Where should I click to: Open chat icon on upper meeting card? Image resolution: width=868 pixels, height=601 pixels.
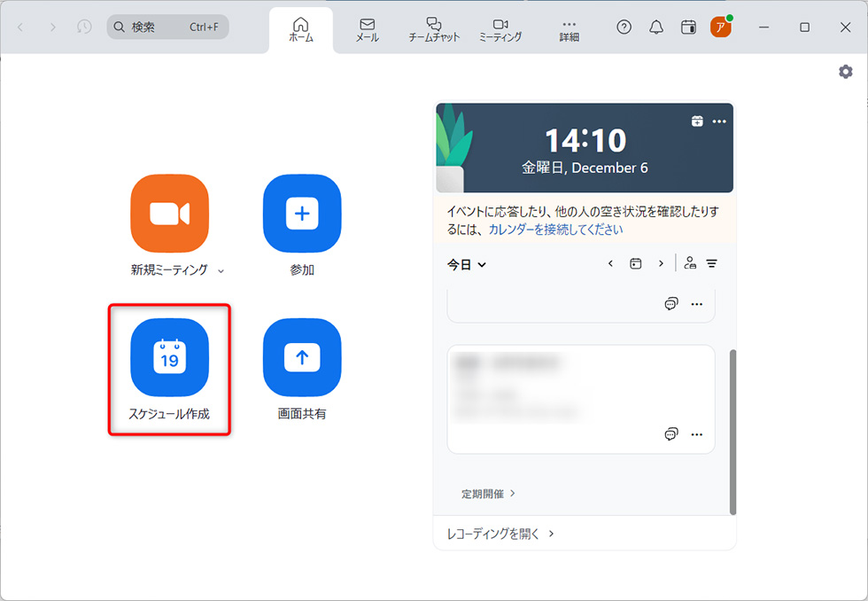671,303
